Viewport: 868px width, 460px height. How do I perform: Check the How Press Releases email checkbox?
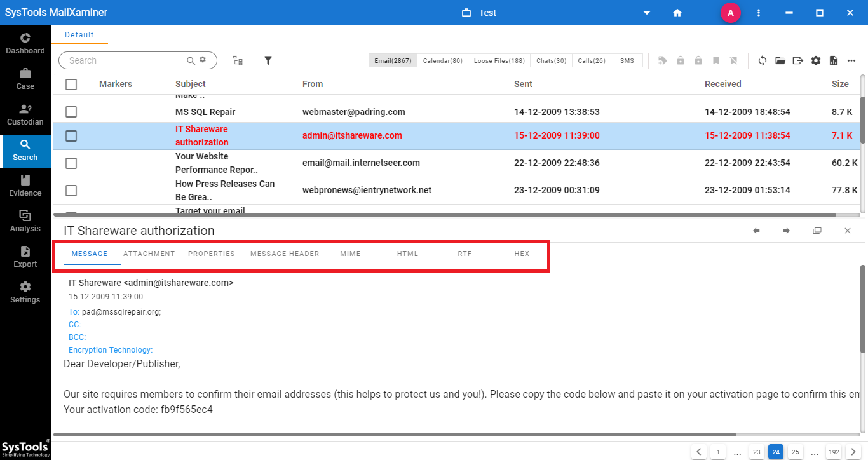[71, 191]
